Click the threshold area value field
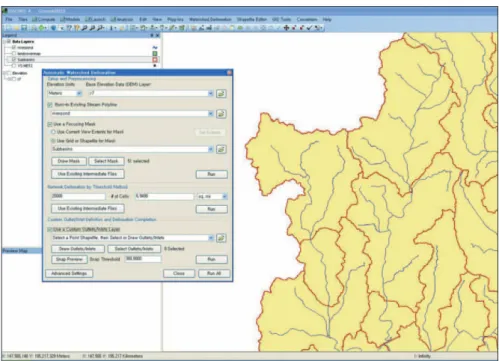 point(164,196)
